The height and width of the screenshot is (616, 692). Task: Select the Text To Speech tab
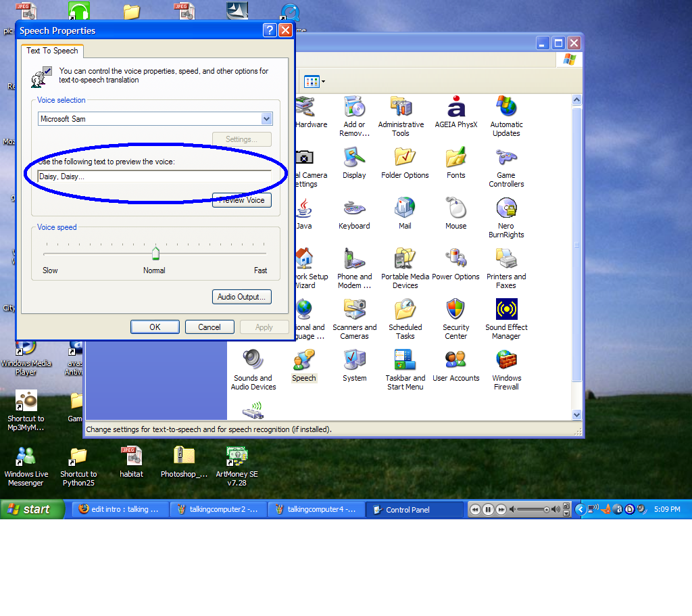click(x=52, y=51)
